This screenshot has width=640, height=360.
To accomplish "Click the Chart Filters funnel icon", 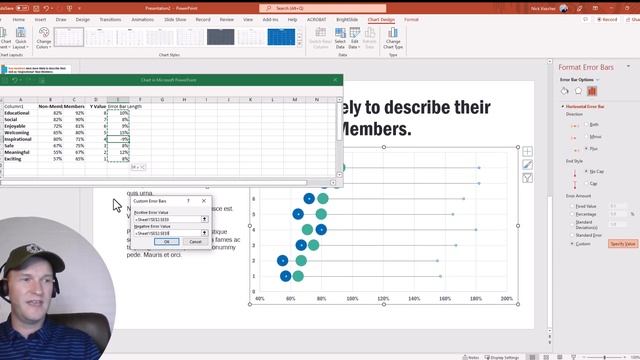I will [x=527, y=178].
